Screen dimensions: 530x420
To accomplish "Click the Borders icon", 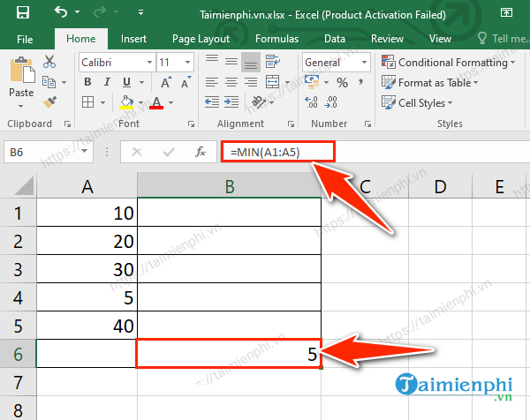I will click(87, 102).
